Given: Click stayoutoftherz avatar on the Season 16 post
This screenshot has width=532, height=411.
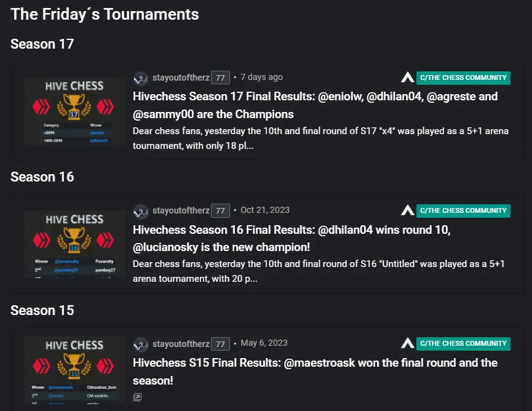Looking at the screenshot, I should click(141, 210).
